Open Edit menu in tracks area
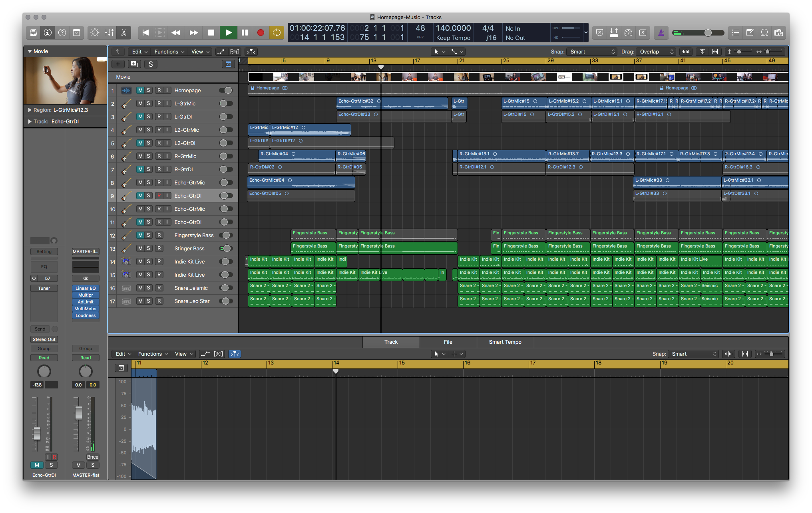This screenshot has height=513, width=812. [140, 52]
